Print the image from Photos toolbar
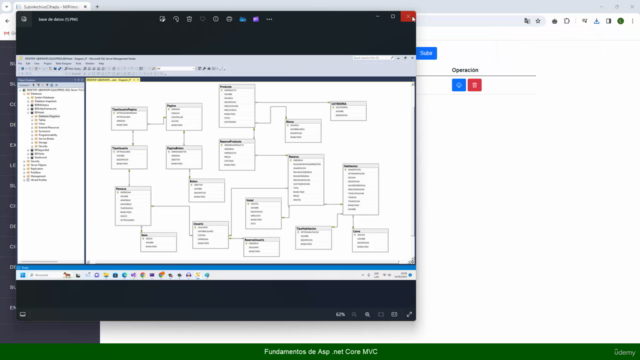This screenshot has height=360, width=640. [x=229, y=19]
